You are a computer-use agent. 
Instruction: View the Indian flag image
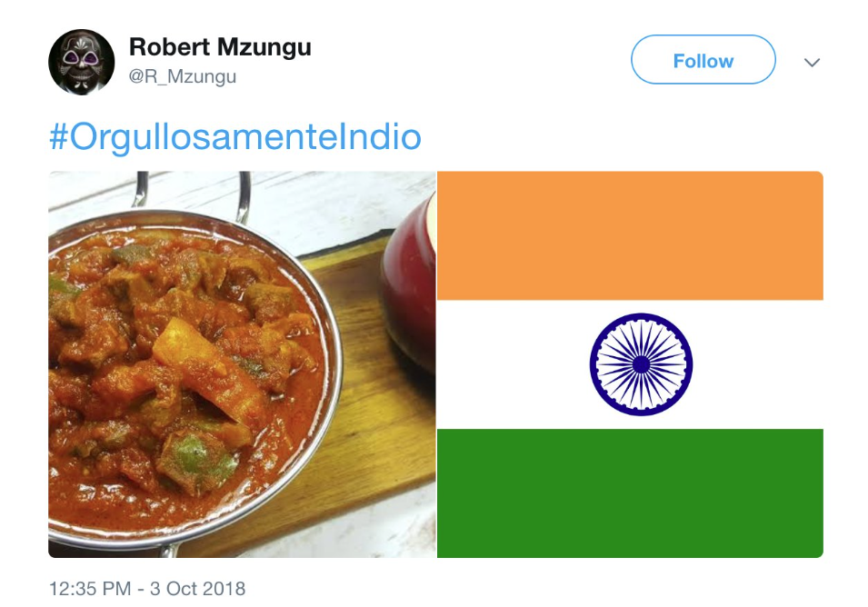630,364
